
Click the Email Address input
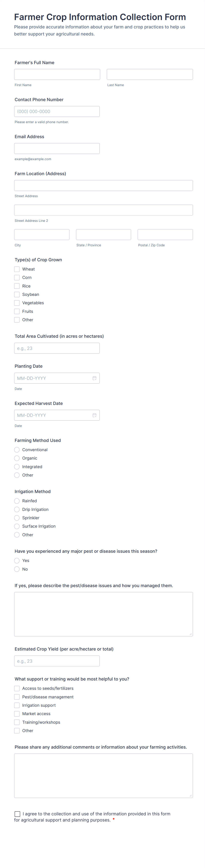point(57,149)
